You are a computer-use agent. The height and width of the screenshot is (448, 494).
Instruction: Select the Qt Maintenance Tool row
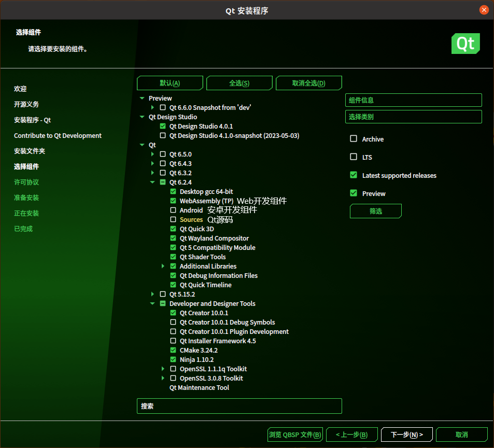[199, 387]
